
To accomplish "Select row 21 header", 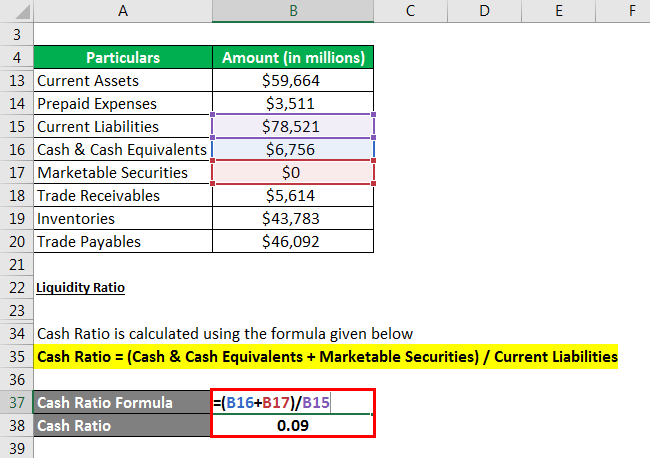I will tap(17, 264).
